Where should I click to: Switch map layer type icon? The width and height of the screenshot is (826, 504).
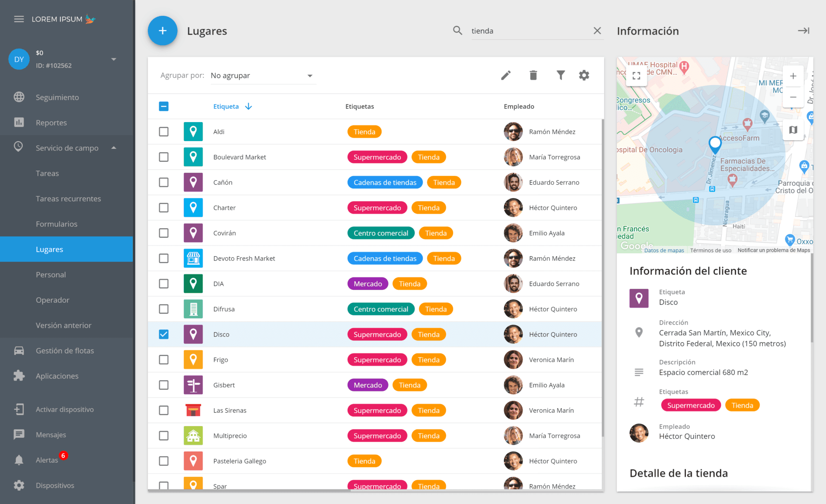(793, 129)
